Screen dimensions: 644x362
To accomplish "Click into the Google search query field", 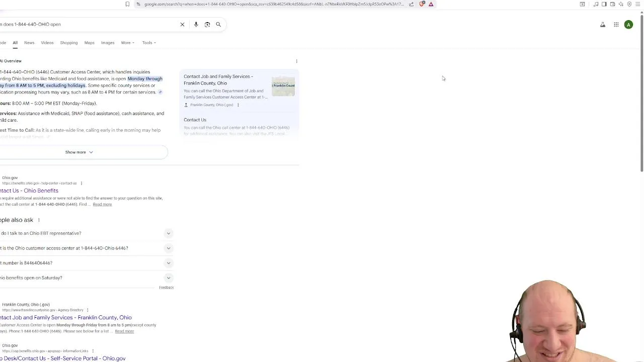I will click(88, 24).
